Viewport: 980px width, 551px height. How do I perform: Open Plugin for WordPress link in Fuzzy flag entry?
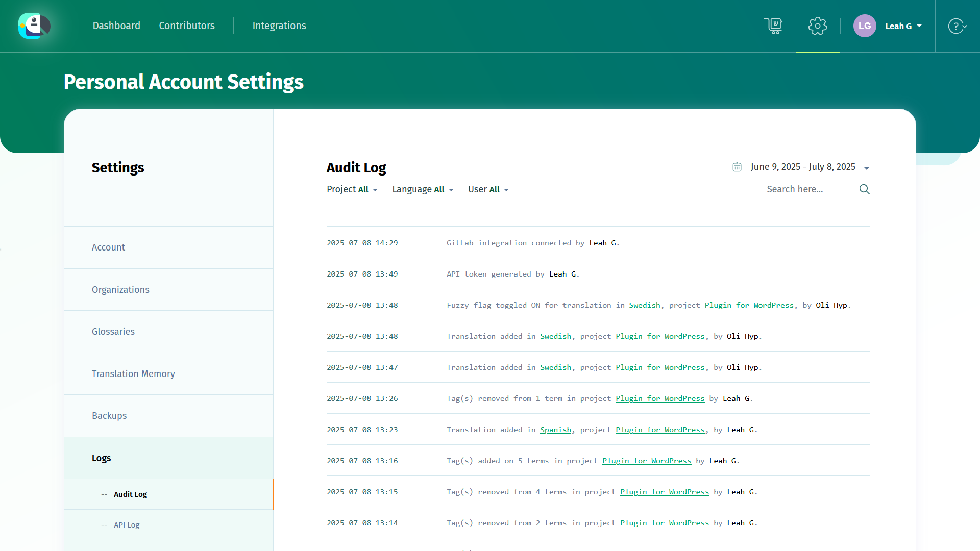click(x=749, y=305)
